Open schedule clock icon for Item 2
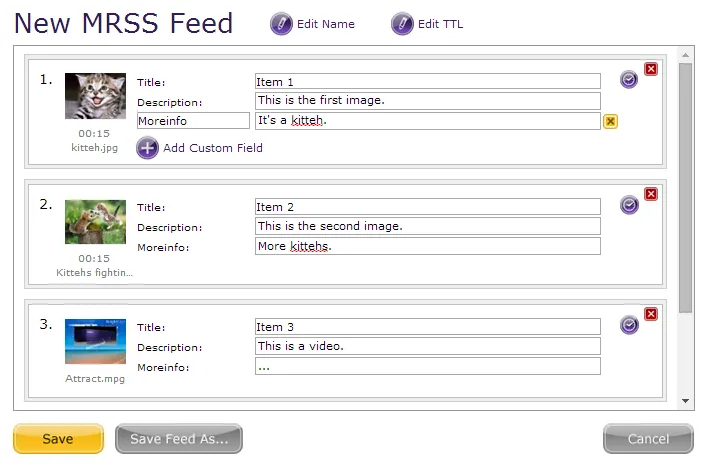This screenshot has width=709, height=473. click(x=629, y=205)
